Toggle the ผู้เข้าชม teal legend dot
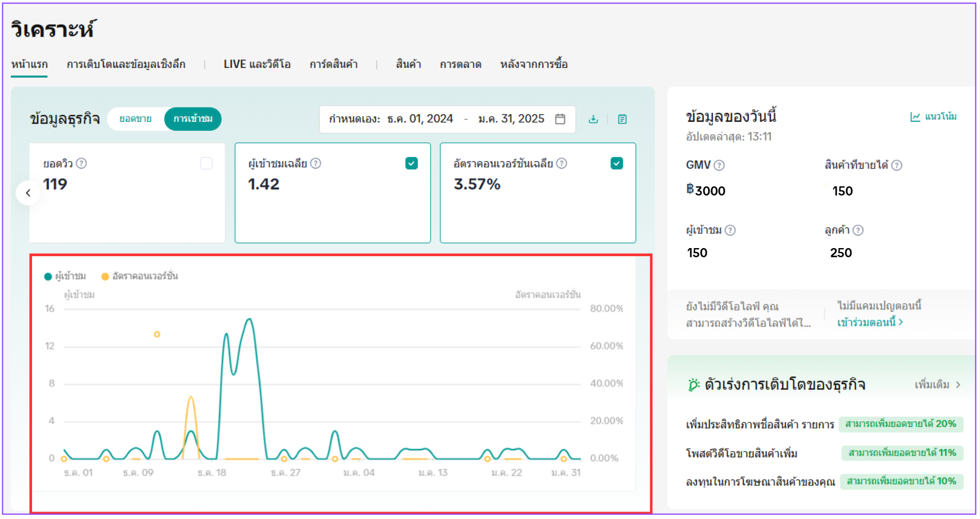 pos(48,277)
